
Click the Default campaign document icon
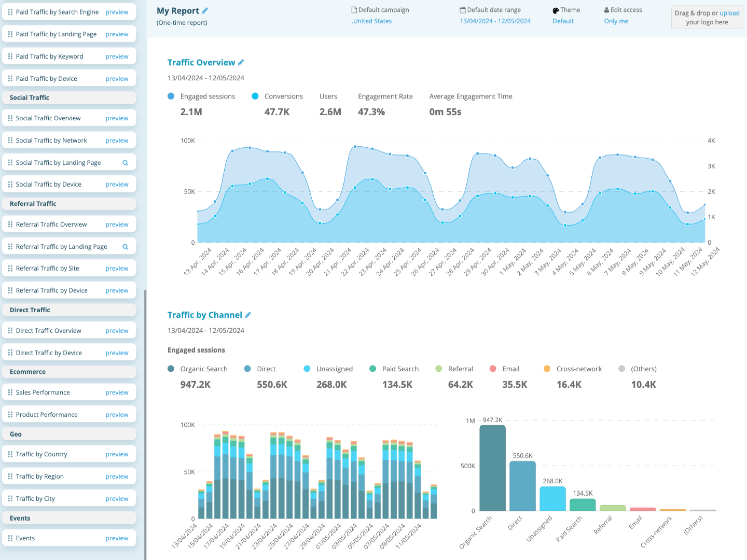[354, 10]
